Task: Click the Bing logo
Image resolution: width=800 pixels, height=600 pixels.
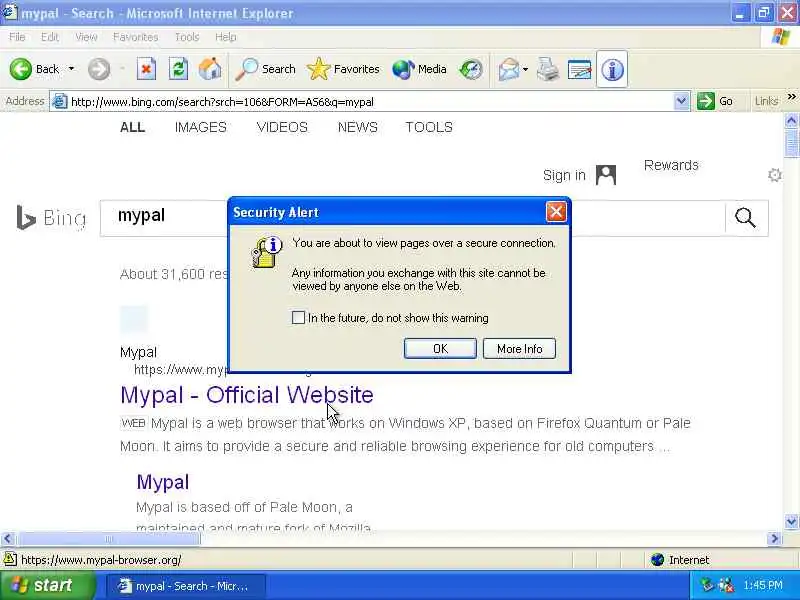Action: point(51,218)
